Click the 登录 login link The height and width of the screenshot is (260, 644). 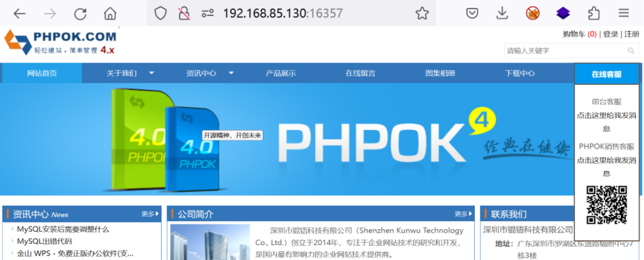[x=611, y=35]
